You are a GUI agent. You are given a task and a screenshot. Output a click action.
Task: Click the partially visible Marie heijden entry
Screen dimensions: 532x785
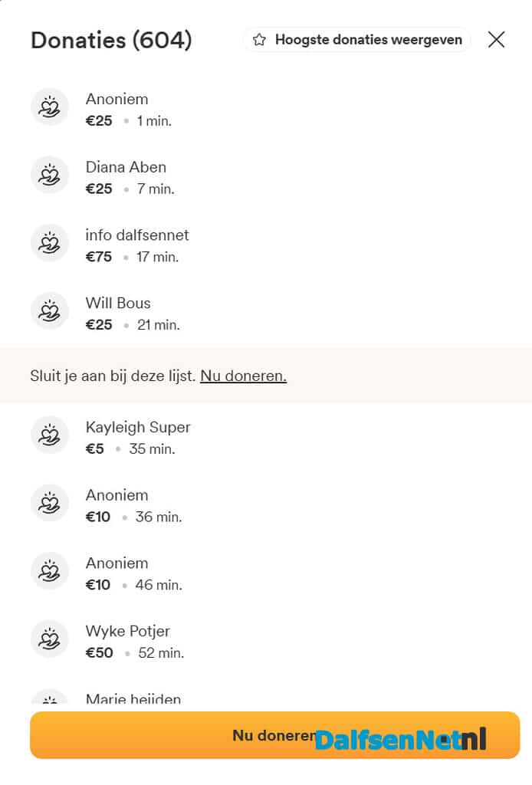click(133, 698)
